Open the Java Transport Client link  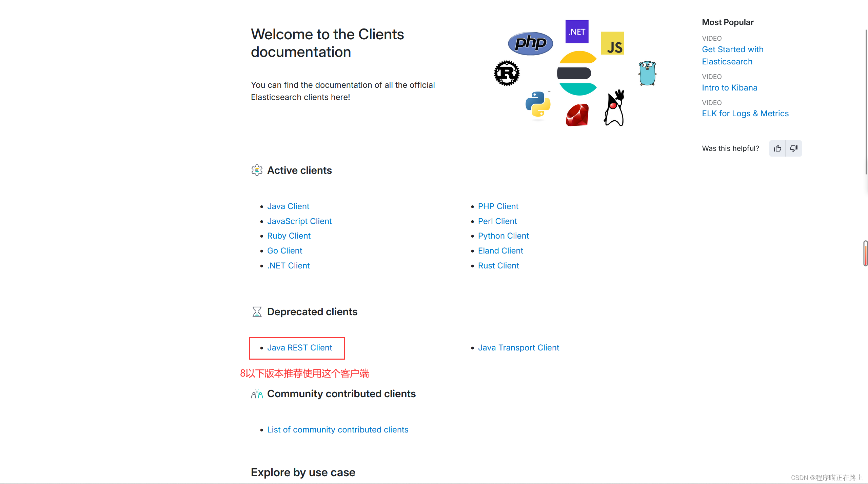(518, 348)
